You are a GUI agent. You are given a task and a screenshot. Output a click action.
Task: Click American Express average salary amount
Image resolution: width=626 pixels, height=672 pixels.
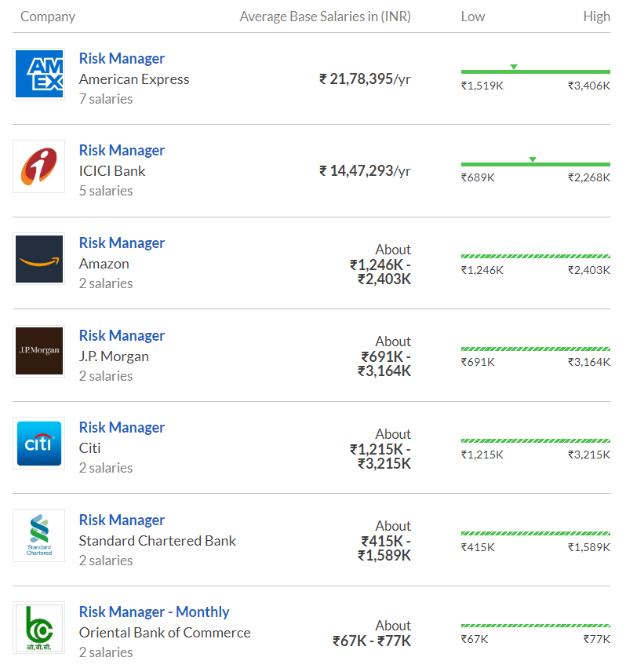[365, 79]
